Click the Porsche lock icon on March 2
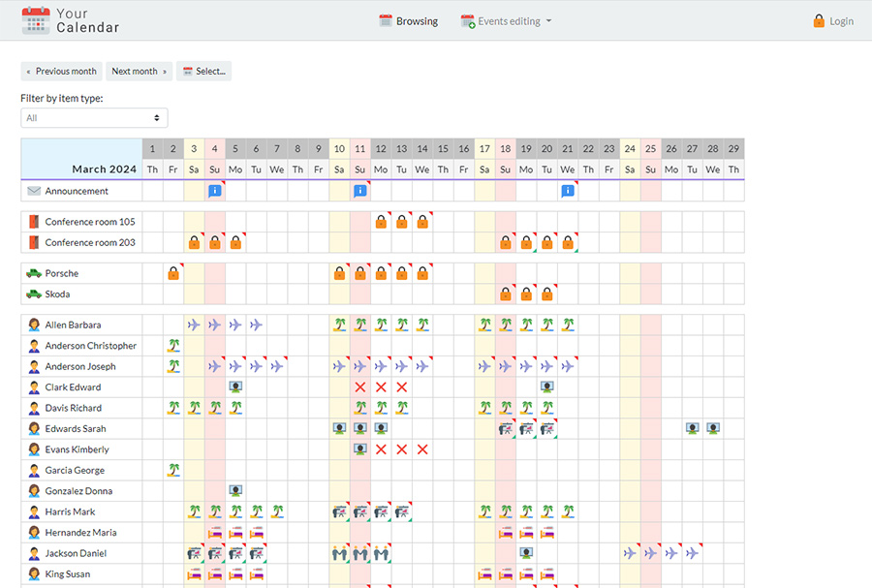872x588 pixels. point(173,274)
